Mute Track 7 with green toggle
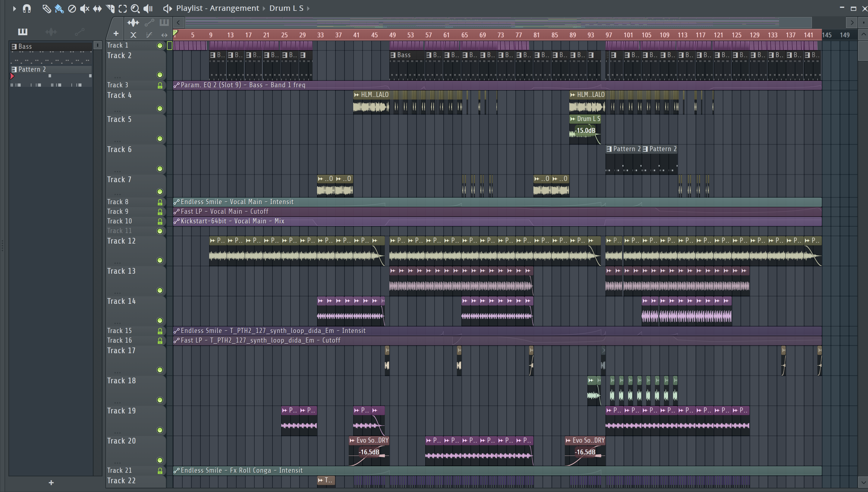The width and height of the screenshot is (868, 492). [160, 192]
